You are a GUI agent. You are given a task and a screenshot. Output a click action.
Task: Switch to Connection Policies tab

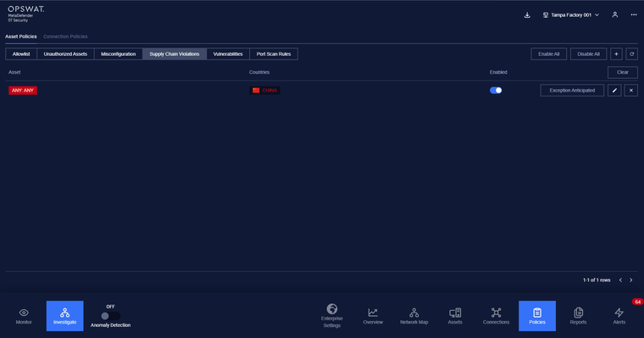click(x=65, y=36)
